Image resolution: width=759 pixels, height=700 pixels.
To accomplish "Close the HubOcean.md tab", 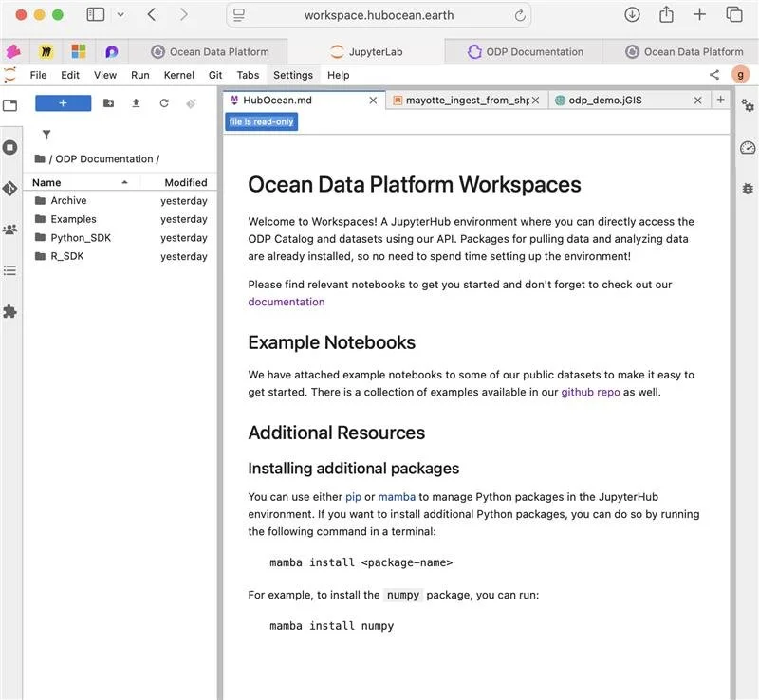I will (373, 101).
